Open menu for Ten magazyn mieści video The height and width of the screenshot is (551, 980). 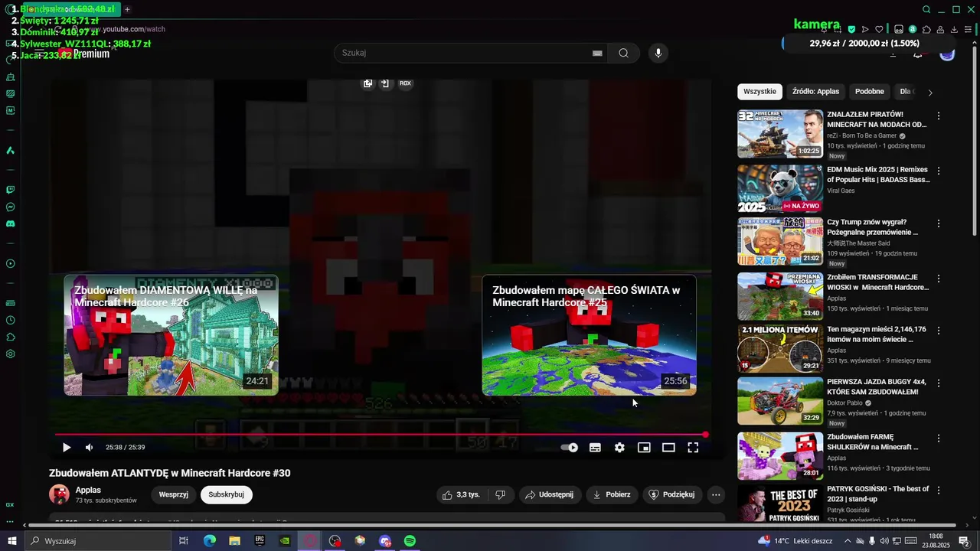[x=939, y=331]
